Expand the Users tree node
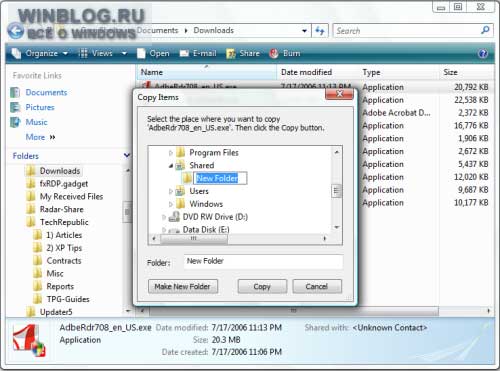500x371 pixels. tap(171, 191)
